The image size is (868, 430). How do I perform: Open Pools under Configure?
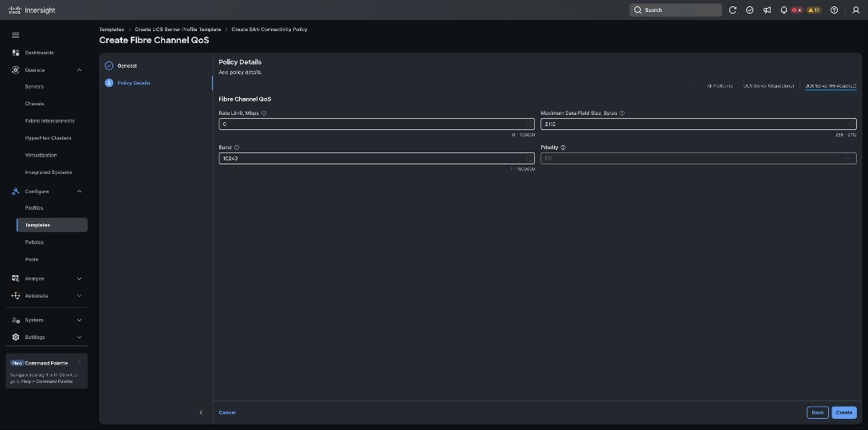[x=32, y=259]
